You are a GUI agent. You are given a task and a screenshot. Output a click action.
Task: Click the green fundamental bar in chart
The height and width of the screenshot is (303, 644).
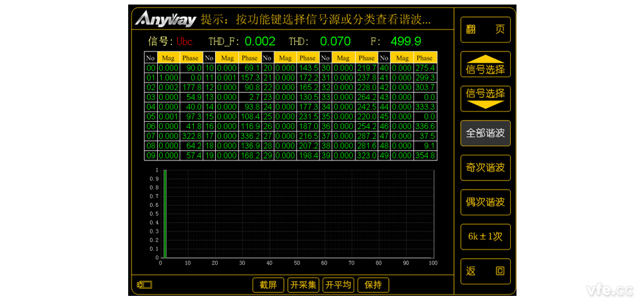(x=165, y=213)
